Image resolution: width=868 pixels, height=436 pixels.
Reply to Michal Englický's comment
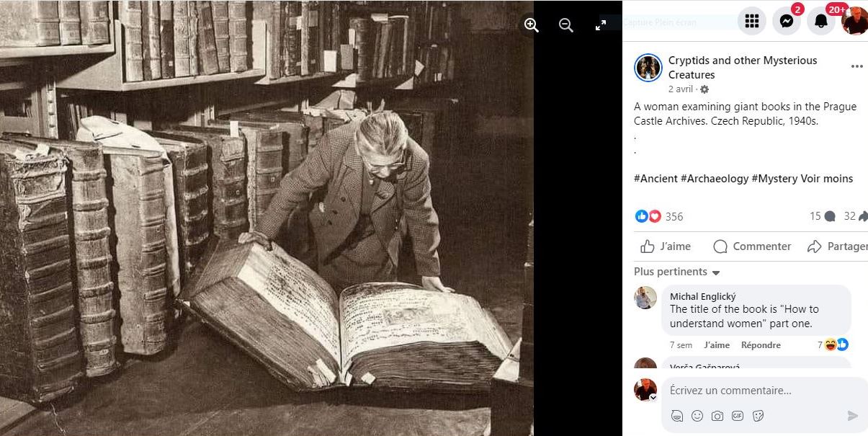[x=761, y=345]
